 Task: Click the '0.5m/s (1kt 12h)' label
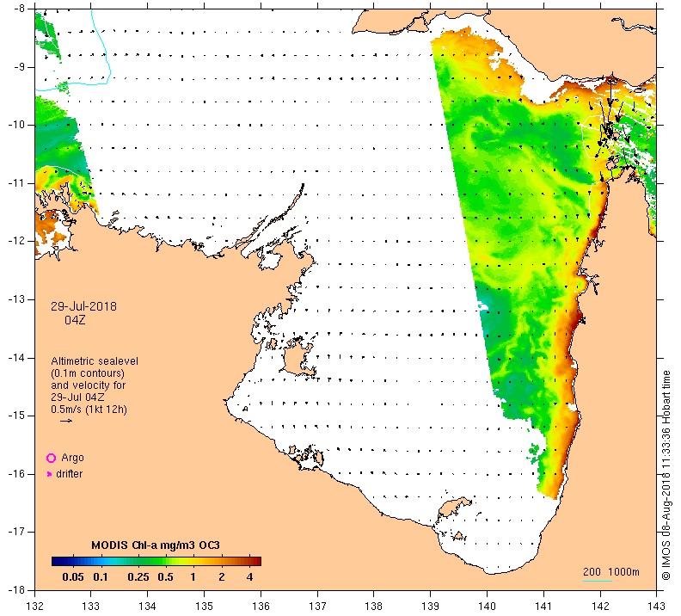(x=89, y=410)
